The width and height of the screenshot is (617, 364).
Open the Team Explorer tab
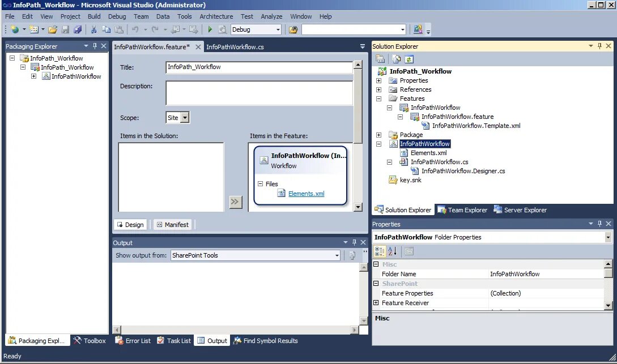coord(463,210)
